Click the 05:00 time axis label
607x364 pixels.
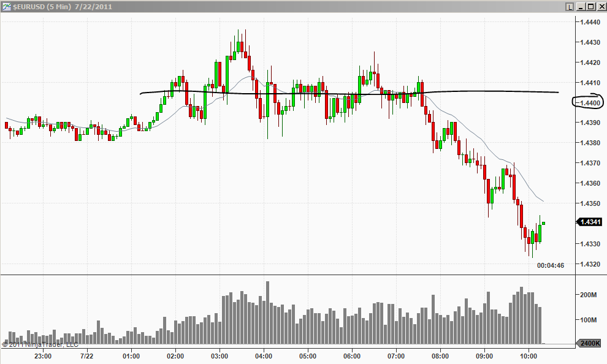tap(308, 356)
